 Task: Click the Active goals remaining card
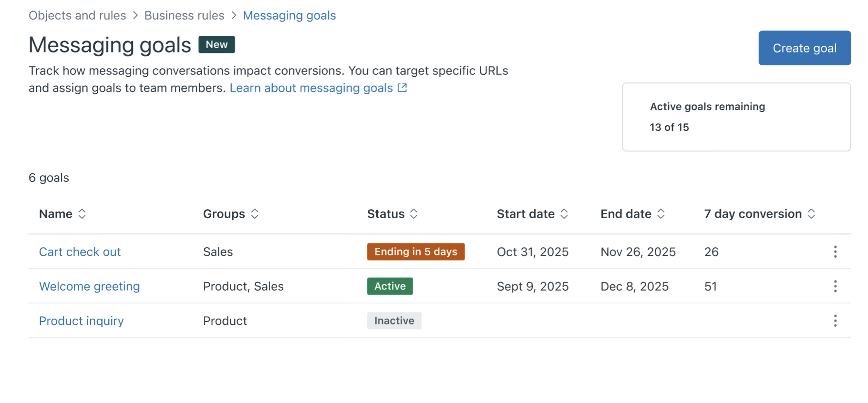pyautogui.click(x=736, y=117)
